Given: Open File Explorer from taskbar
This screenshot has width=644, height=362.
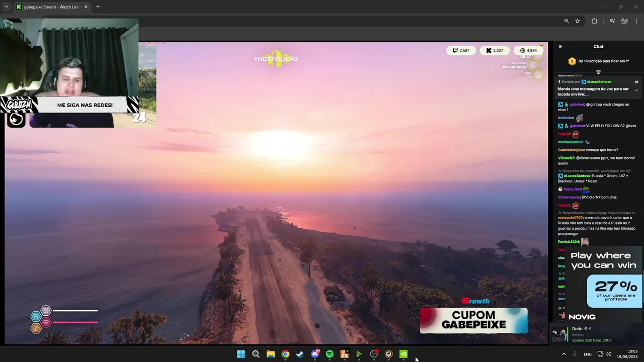Looking at the screenshot, I should tap(270, 354).
